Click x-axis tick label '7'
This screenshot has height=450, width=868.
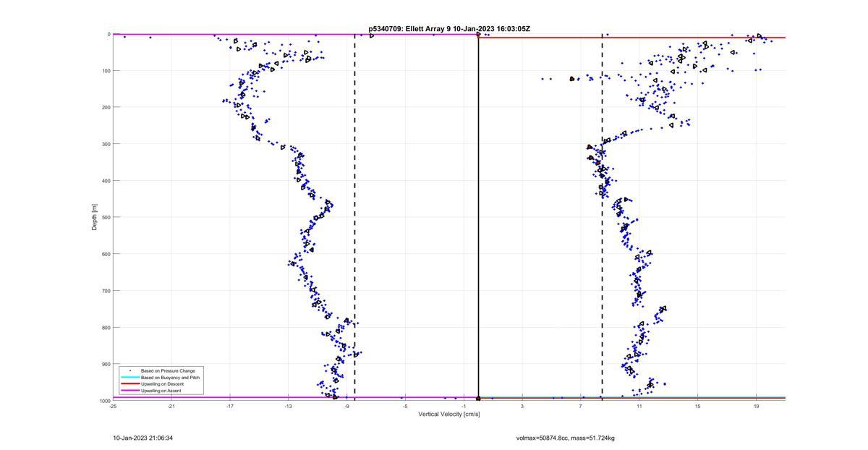(x=581, y=407)
